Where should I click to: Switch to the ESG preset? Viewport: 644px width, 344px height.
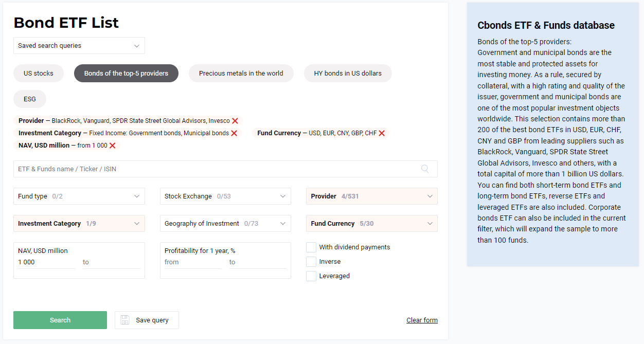tap(29, 99)
